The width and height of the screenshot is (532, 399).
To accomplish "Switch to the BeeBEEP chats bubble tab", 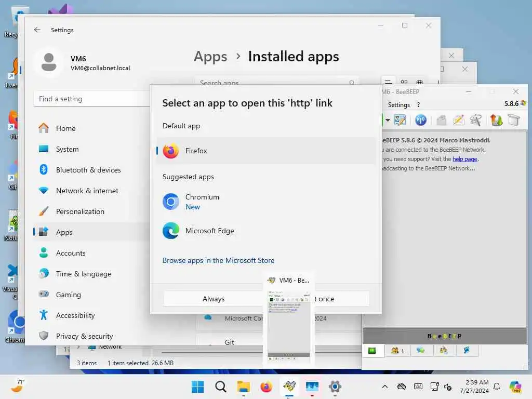I will click(421, 351).
